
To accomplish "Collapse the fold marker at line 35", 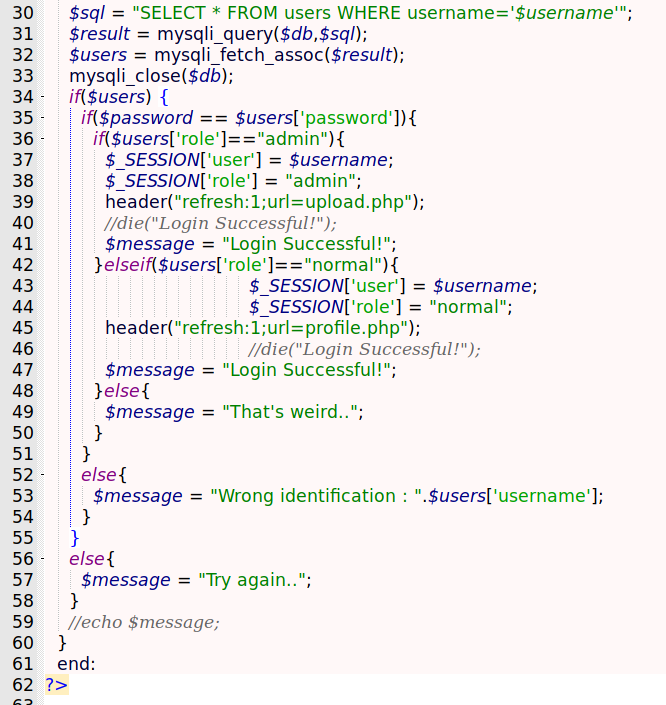I will [x=43, y=117].
